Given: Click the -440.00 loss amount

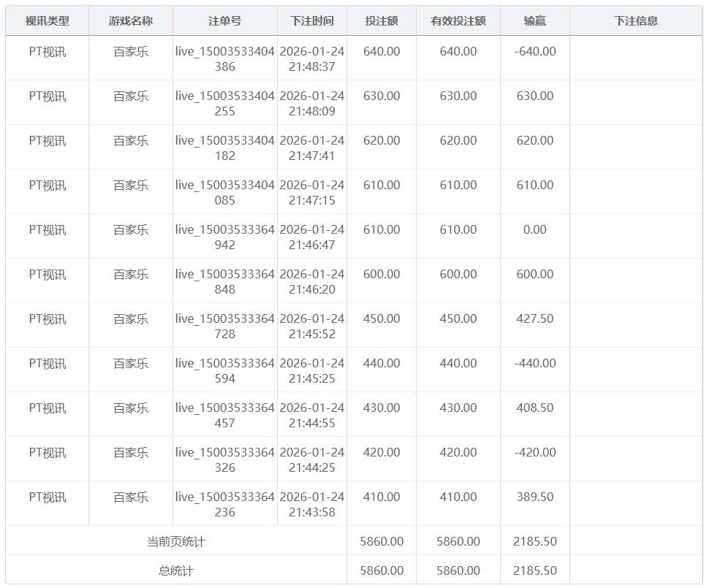Looking at the screenshot, I should [534, 363].
